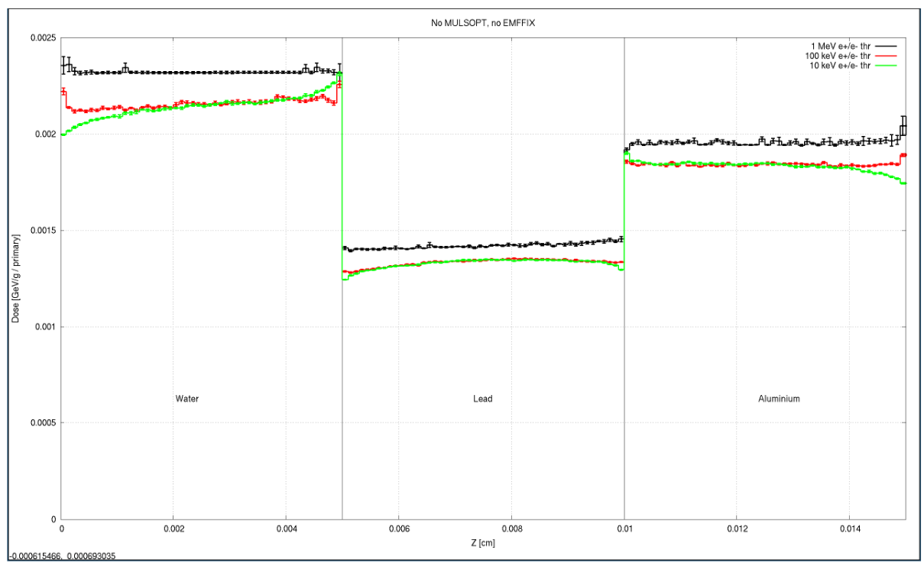Click the x-axis tick label 0.014

coord(849,529)
